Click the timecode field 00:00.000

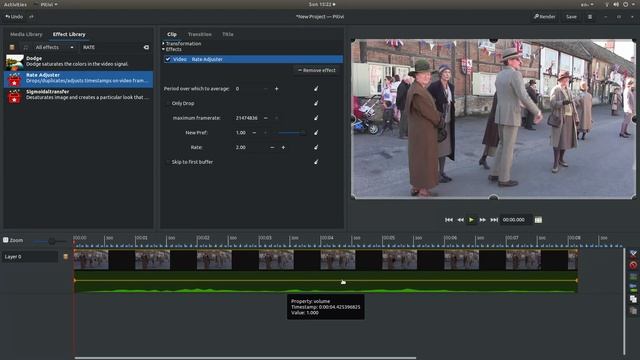[516, 220]
